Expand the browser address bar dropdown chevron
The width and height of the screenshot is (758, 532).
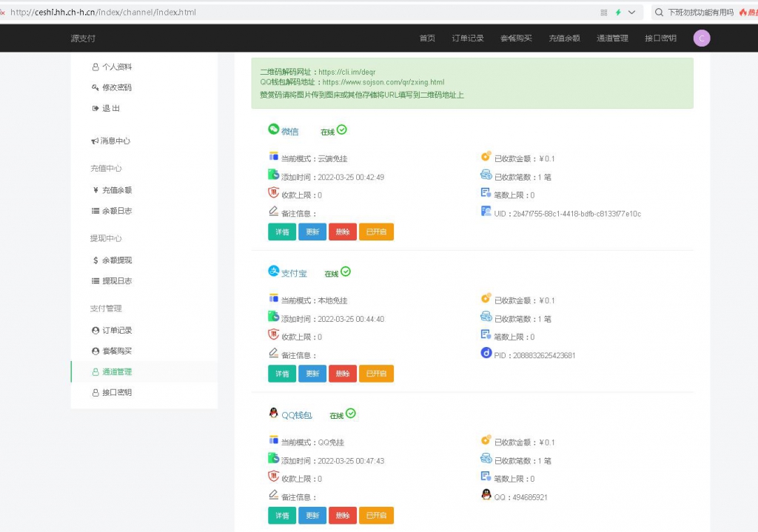tap(632, 13)
